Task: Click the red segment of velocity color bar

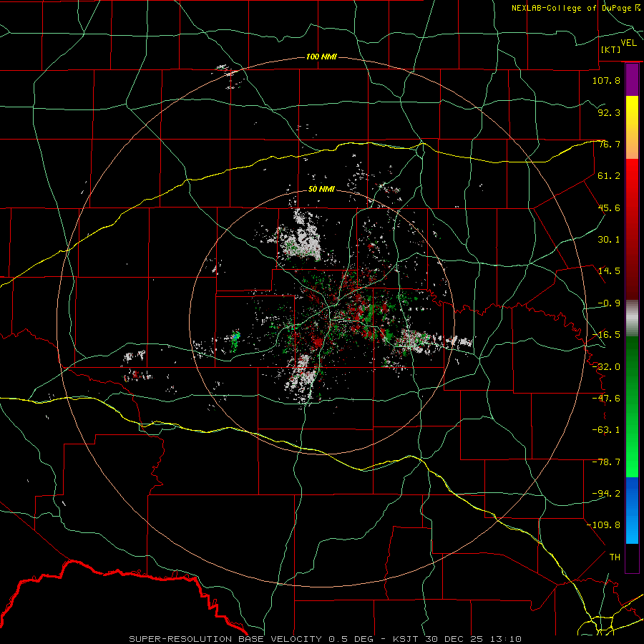Action: [632, 230]
